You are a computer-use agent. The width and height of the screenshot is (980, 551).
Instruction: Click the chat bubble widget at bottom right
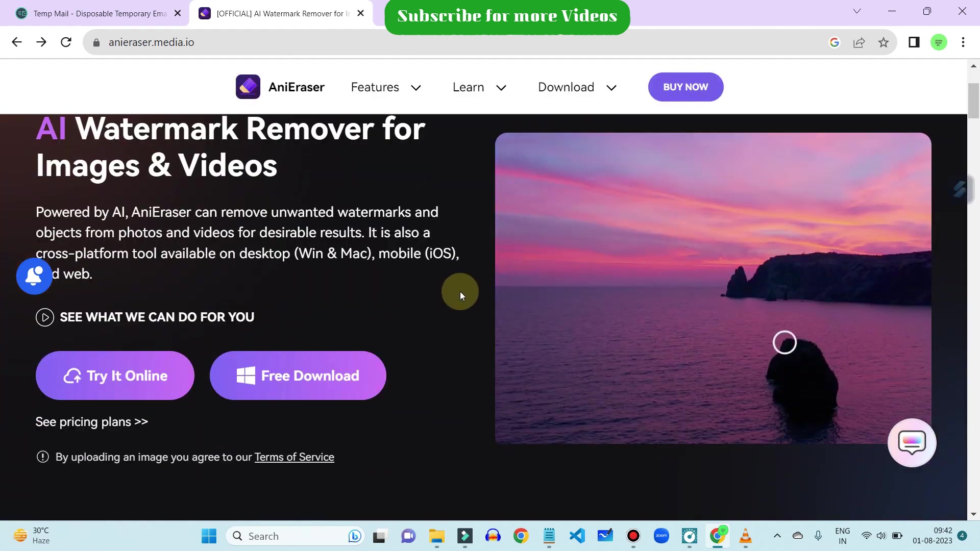[x=912, y=442]
